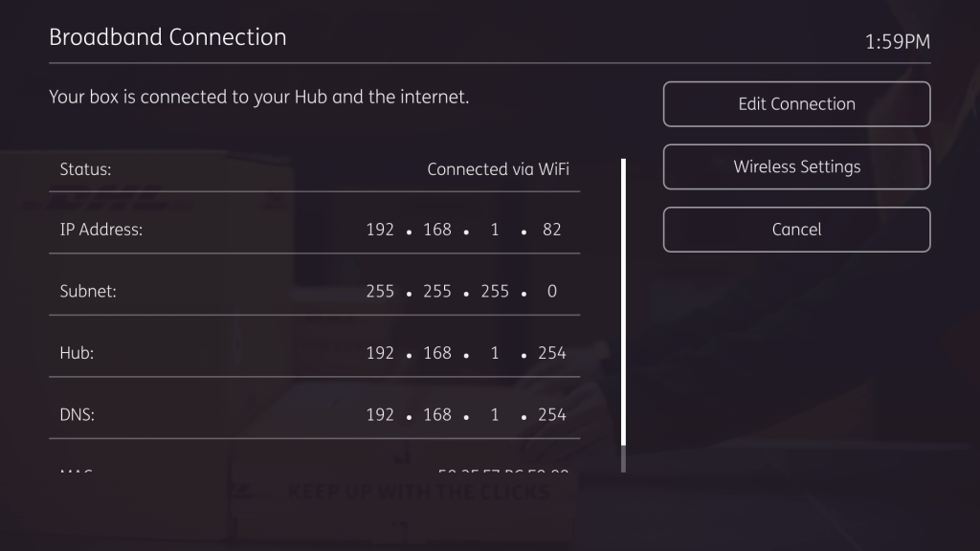Select the Connected via WiFi status value

(498, 169)
